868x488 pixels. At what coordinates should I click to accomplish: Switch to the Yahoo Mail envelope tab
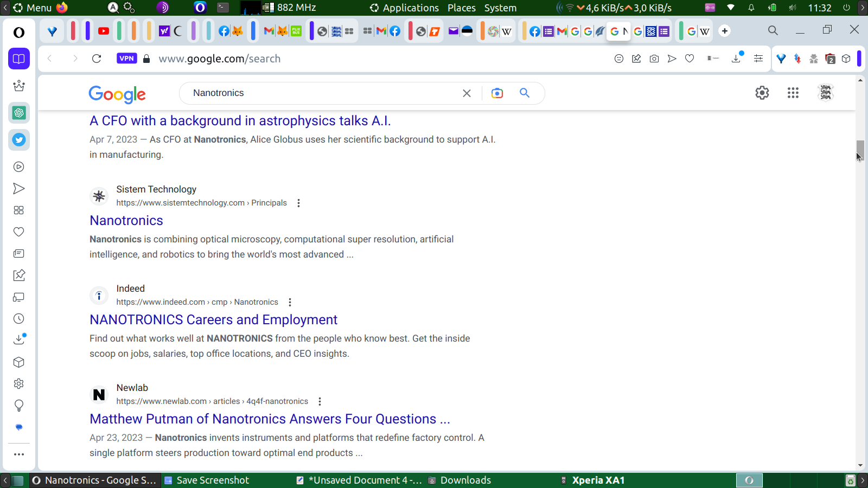454,31
